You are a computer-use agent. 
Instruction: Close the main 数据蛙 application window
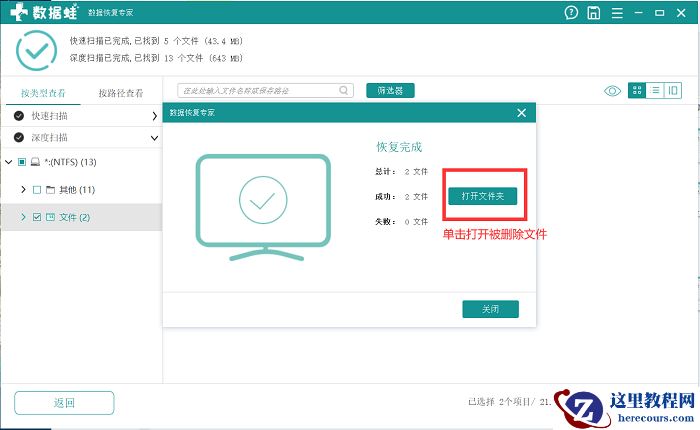(x=681, y=13)
